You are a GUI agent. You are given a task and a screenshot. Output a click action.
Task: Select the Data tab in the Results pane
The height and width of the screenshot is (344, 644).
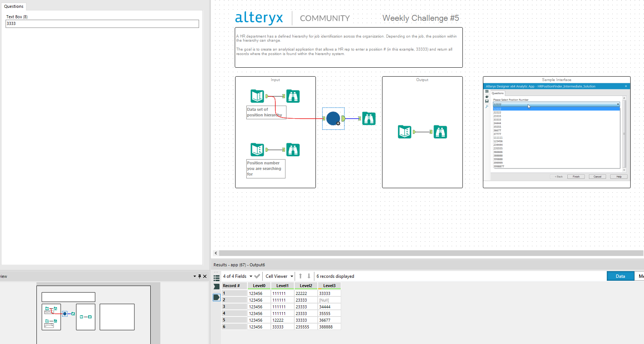[x=620, y=276]
